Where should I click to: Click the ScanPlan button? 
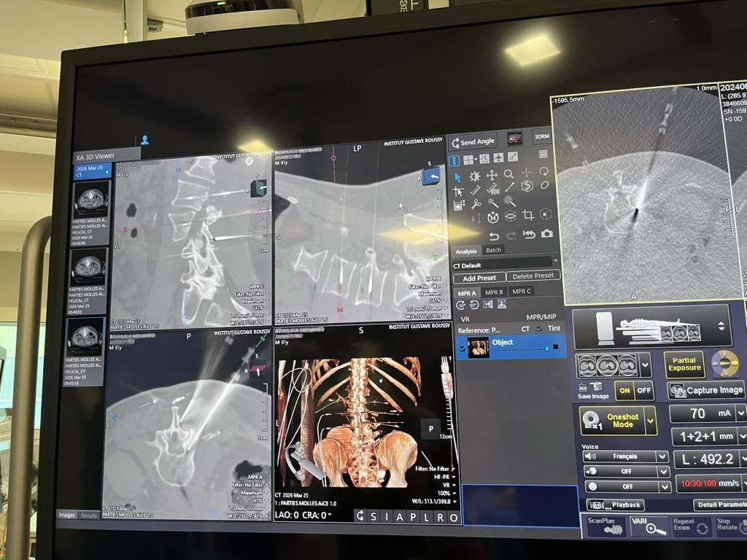coord(605,526)
